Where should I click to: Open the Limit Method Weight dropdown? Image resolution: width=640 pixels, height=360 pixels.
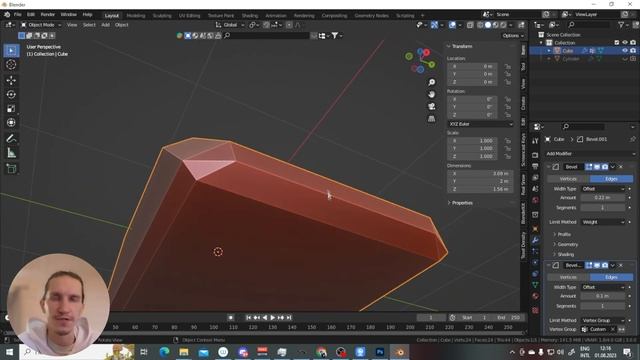pos(603,222)
